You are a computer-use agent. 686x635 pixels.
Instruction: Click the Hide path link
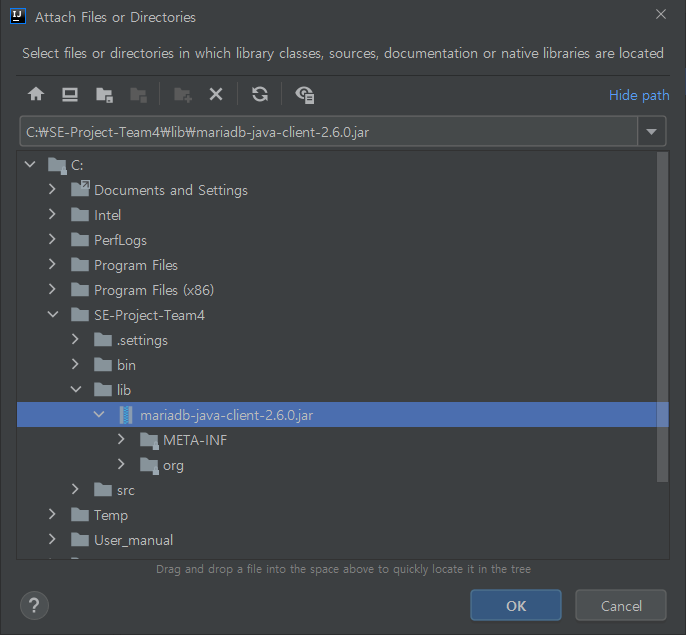[x=639, y=95]
